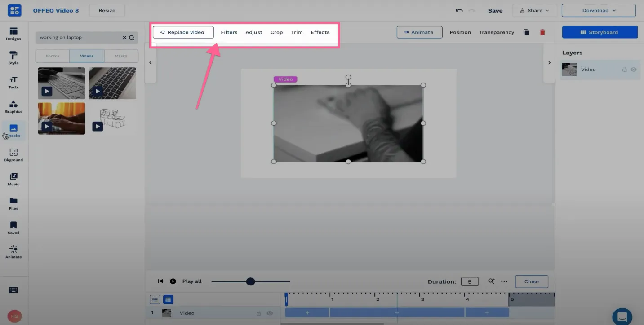Save the project
This screenshot has width=644, height=325.
[x=495, y=10]
